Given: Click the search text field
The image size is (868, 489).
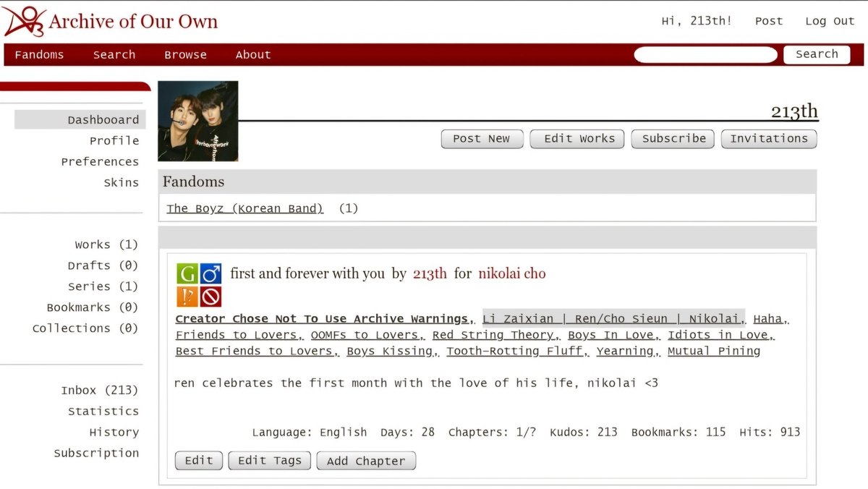Looking at the screenshot, I should coord(705,55).
